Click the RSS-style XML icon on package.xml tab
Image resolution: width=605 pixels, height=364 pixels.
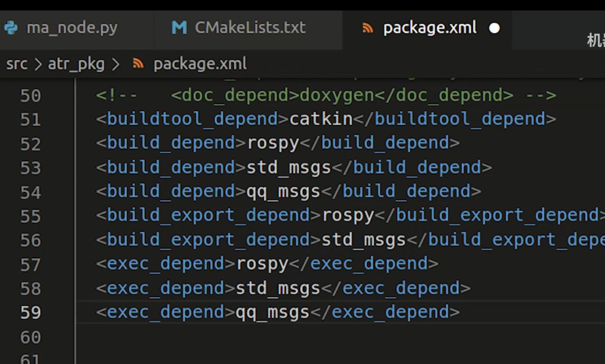click(367, 28)
